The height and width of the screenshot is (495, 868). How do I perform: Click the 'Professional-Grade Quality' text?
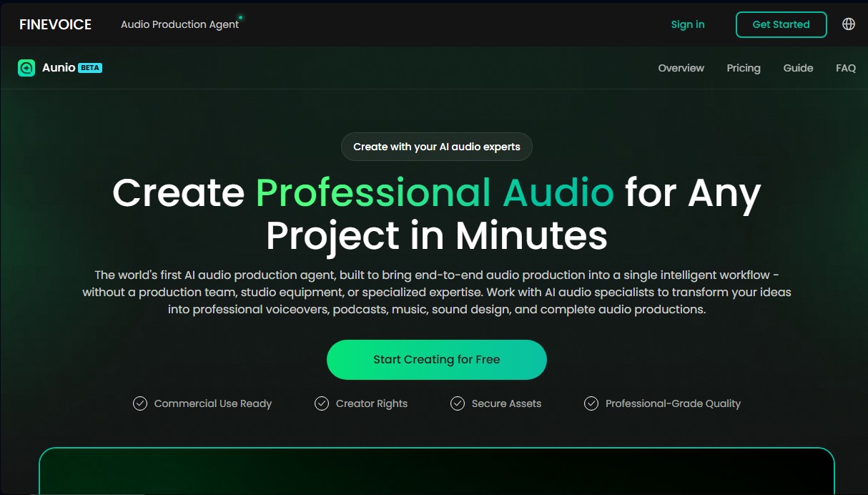click(673, 403)
